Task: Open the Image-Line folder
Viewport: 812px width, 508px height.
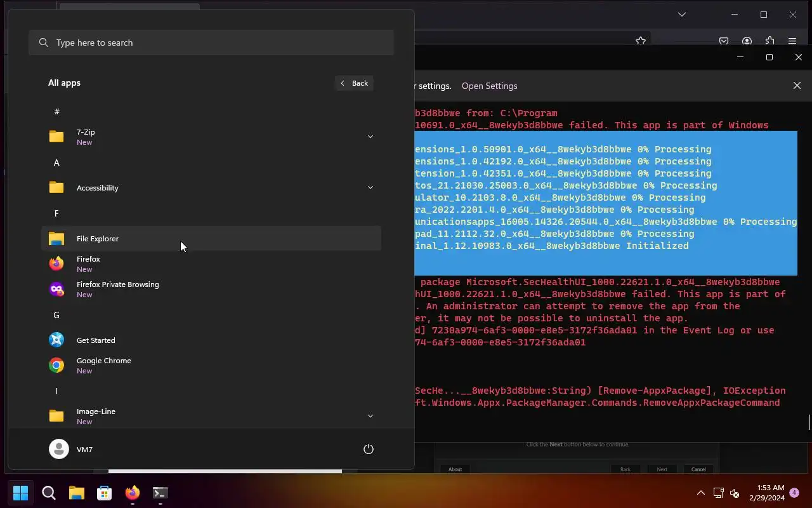Action: pos(211,416)
